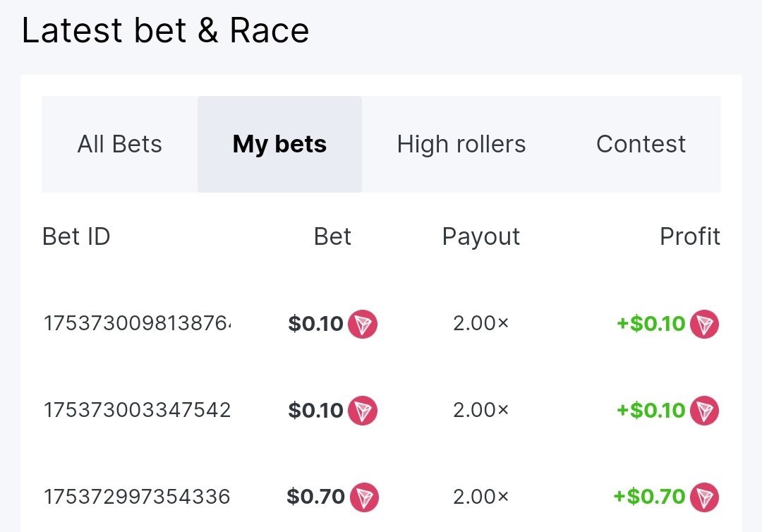Click TRON icon in second row Profit column
Image resolution: width=762 pixels, height=532 pixels.
[704, 411]
